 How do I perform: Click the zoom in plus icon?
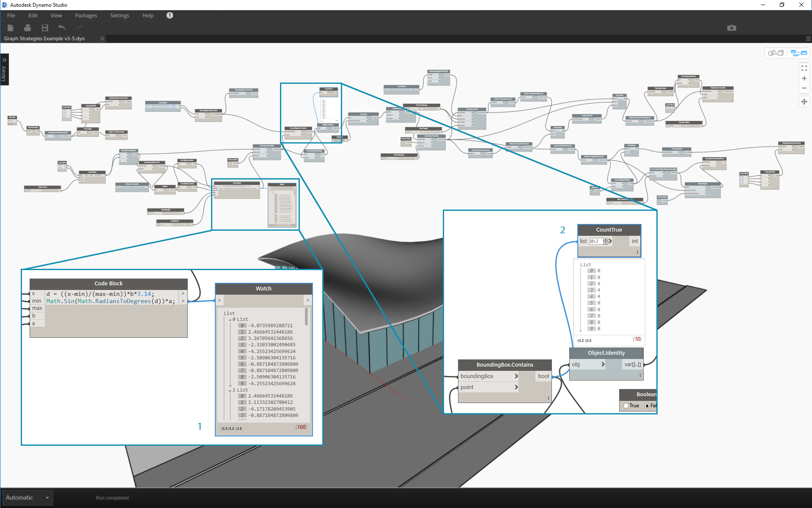tap(804, 78)
